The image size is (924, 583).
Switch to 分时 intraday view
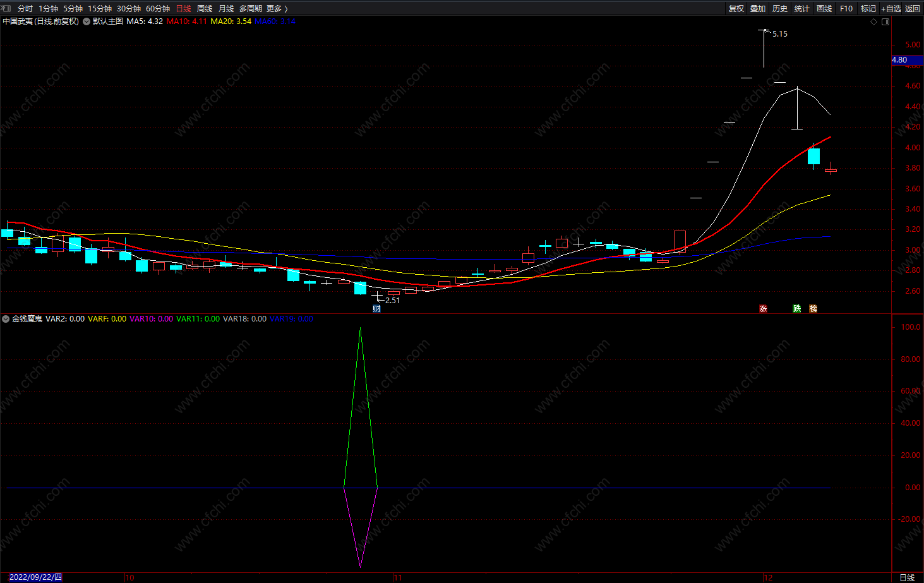(25, 9)
